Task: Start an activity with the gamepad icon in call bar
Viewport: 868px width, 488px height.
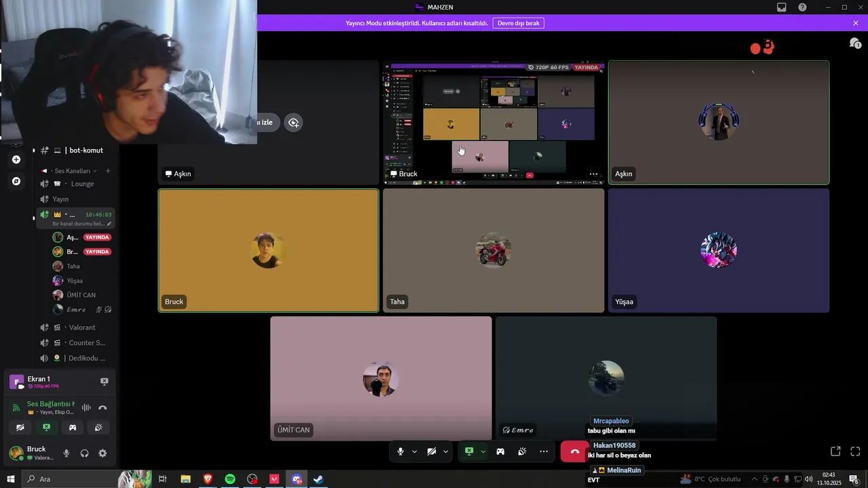Action: 500,451
